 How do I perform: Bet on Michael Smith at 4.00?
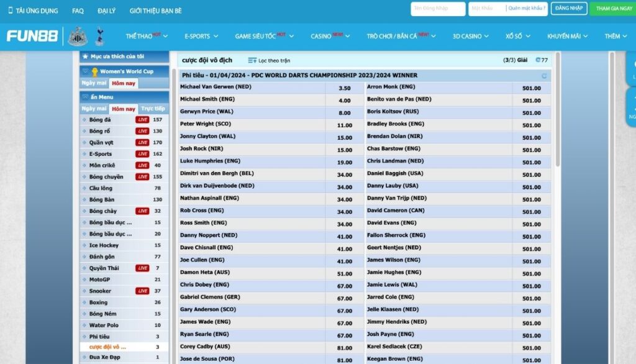point(344,100)
